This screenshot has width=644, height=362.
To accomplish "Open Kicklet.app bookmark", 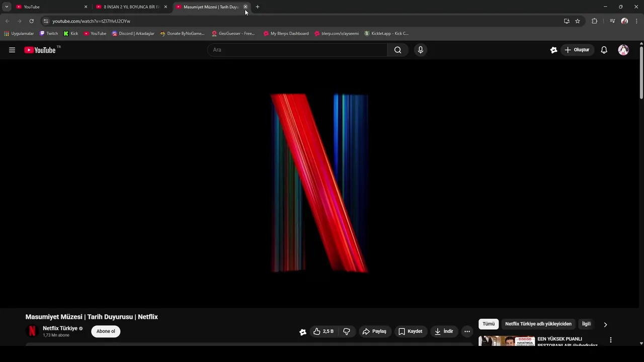I will 386,34.
